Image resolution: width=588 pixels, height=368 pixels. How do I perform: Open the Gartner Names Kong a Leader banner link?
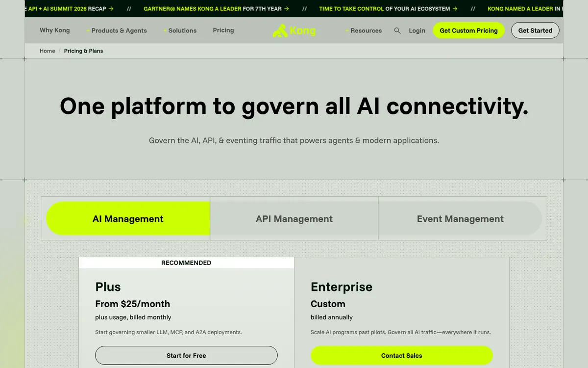tap(216, 9)
